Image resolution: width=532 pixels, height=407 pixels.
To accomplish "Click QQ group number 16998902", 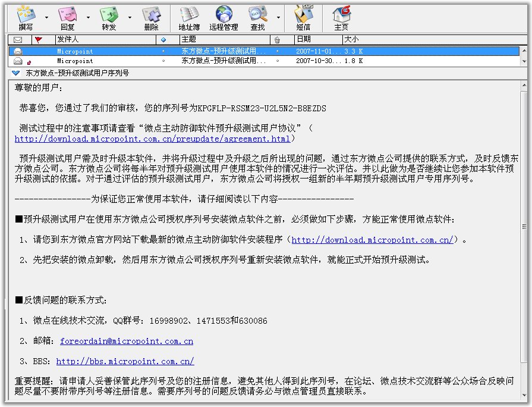I will (169, 321).
